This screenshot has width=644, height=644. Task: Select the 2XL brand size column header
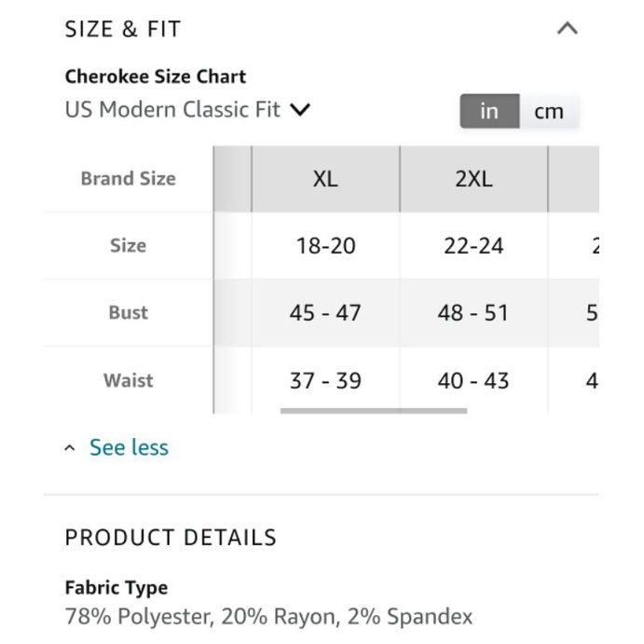[x=474, y=179]
